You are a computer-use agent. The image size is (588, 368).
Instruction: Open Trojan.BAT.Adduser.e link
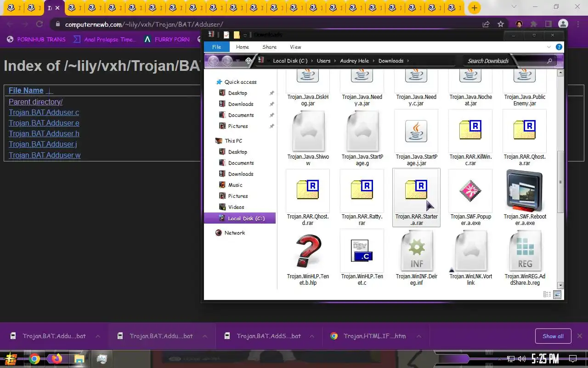(44, 123)
